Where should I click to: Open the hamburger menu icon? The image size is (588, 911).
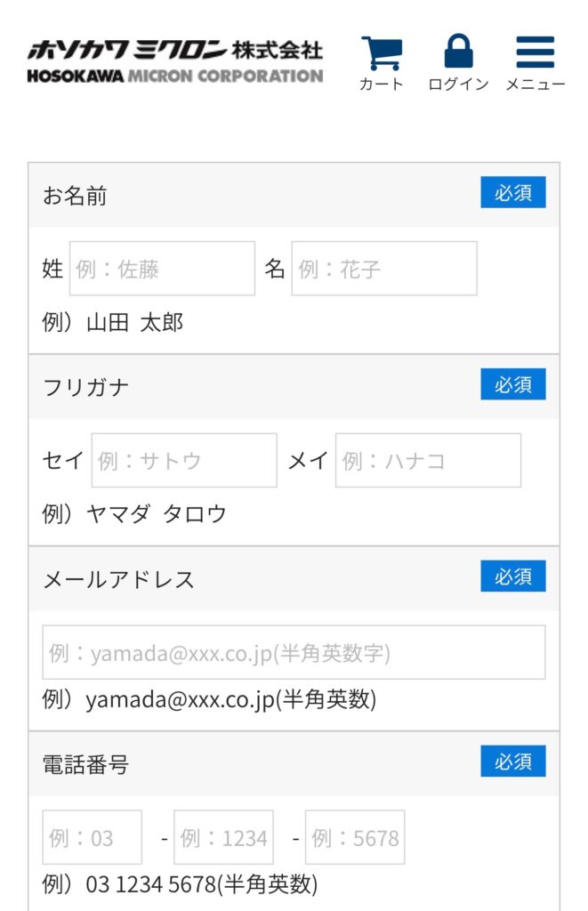pos(536,52)
